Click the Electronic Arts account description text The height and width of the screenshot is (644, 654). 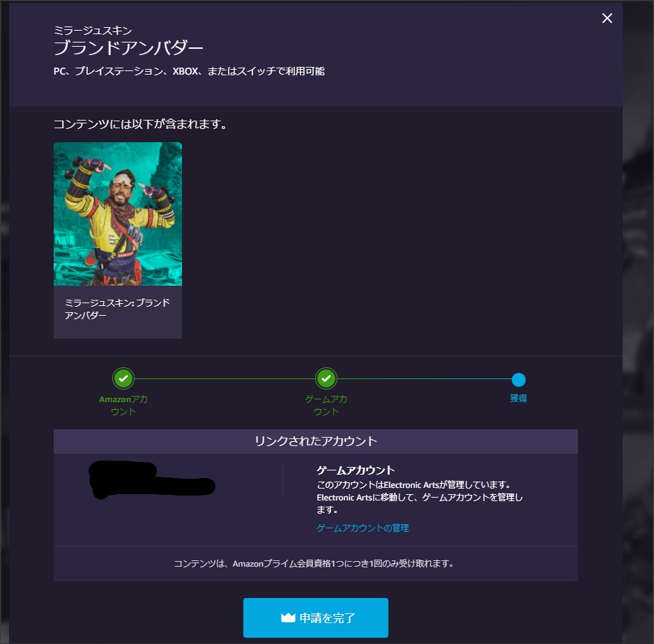point(420,497)
